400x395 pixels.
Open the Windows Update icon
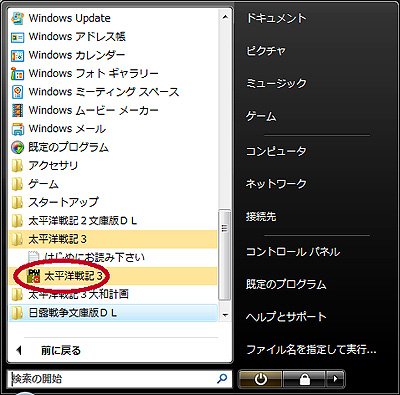pos(17,18)
